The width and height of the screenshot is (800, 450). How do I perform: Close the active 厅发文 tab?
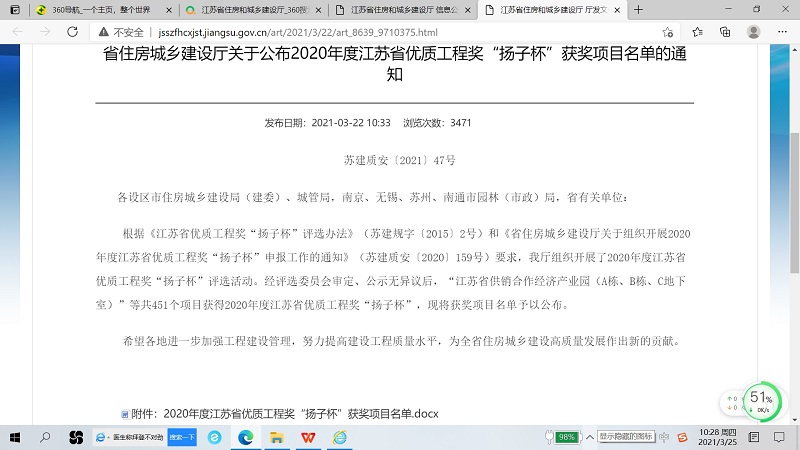(617, 10)
